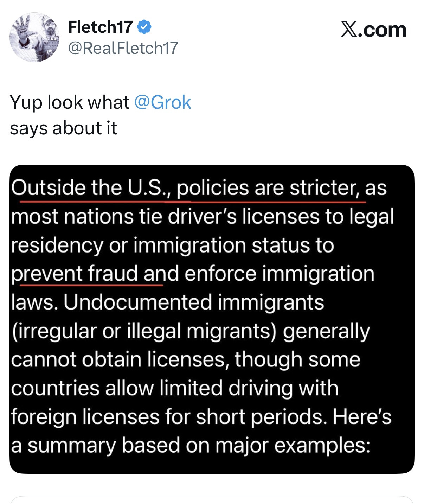
Task: Click the "Yup look what" tweet text
Action: [70, 103]
